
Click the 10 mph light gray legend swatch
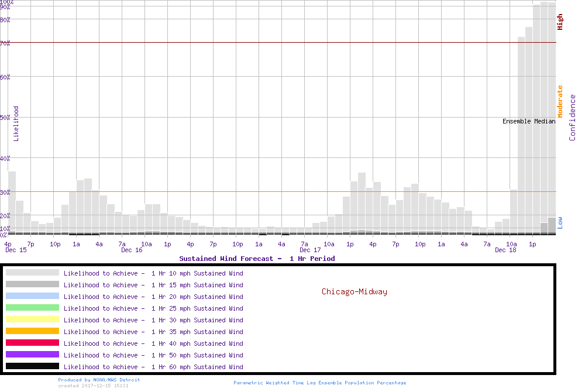32,273
